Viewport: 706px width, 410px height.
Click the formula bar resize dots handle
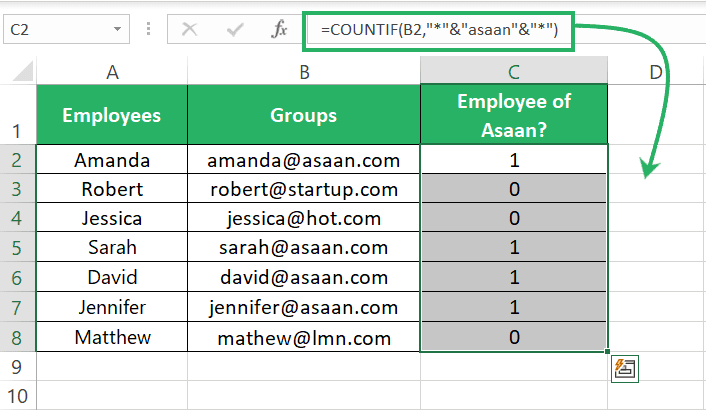tap(149, 29)
